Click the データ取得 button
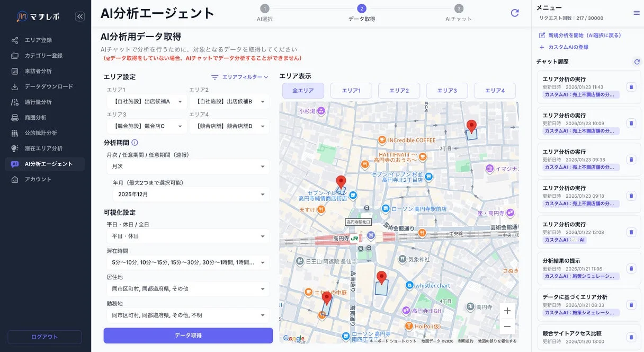 [188, 336]
